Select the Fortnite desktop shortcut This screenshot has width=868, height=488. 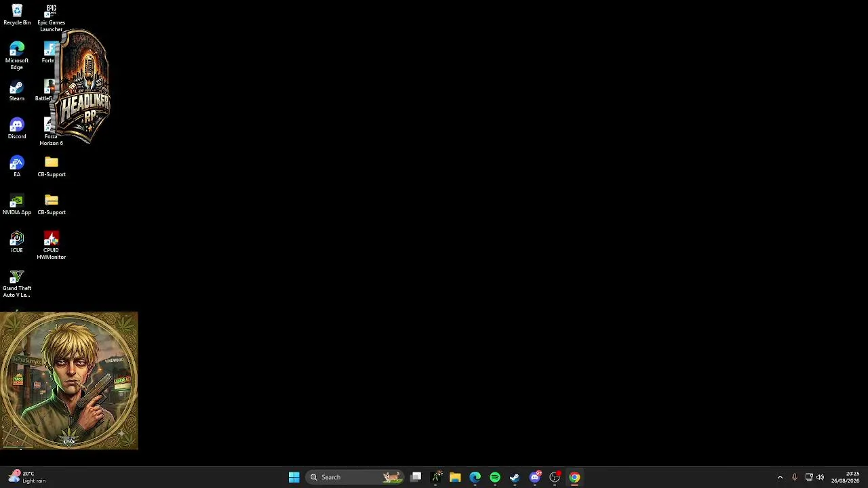point(49,53)
